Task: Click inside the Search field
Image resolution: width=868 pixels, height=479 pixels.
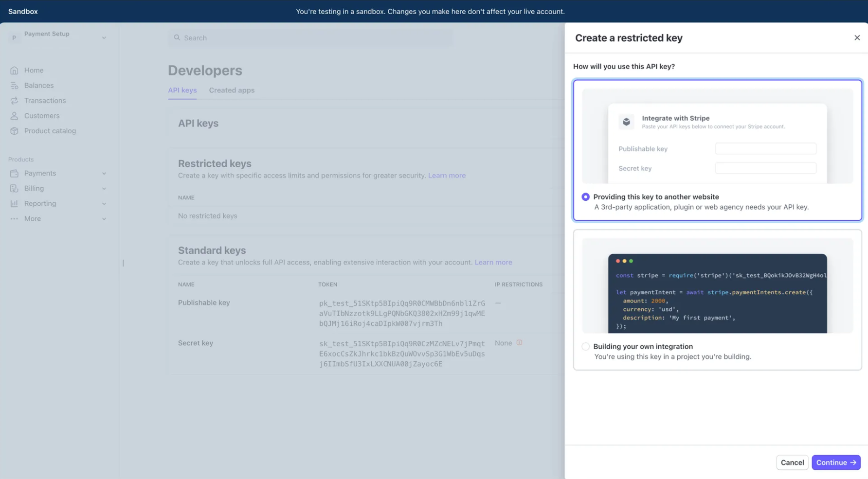Action: click(x=311, y=37)
